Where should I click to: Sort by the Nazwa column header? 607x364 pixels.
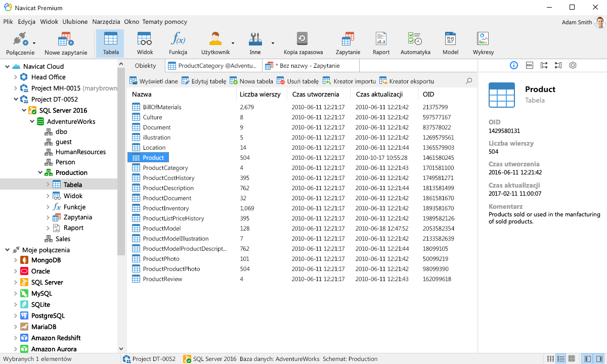tap(182, 94)
